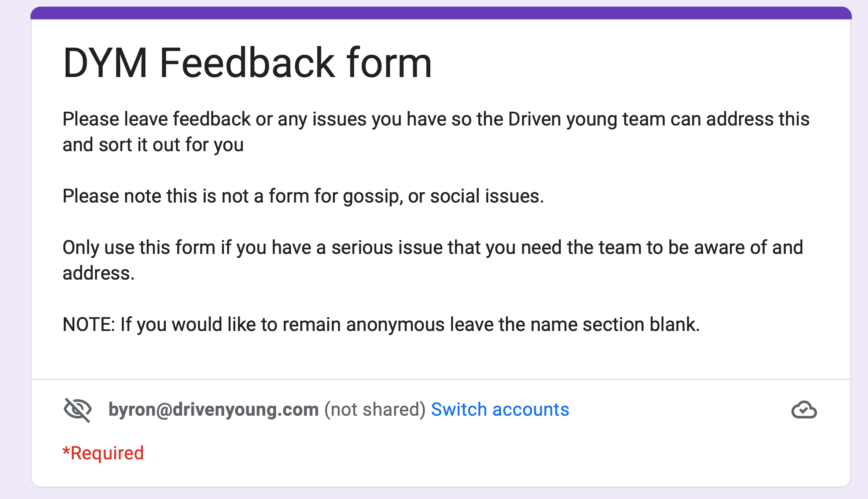Click the word "anonymous" in the note
Image resolution: width=868 pixels, height=499 pixels.
pyautogui.click(x=396, y=325)
